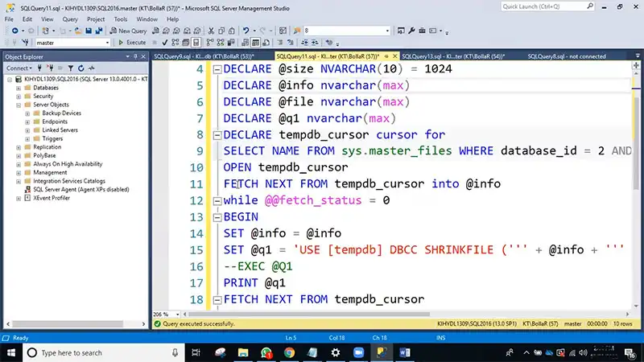Collapse code block at line 12
The image size is (644, 362).
(x=217, y=200)
